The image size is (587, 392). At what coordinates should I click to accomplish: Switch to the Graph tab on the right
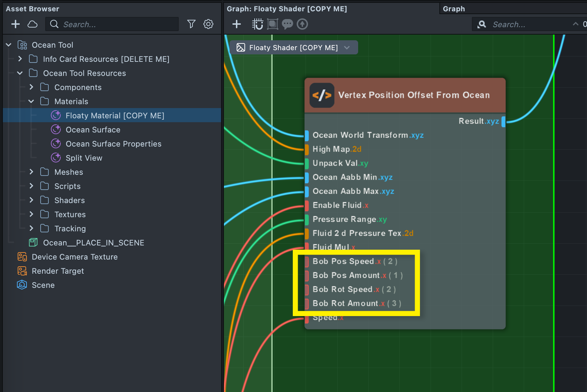[x=454, y=9]
